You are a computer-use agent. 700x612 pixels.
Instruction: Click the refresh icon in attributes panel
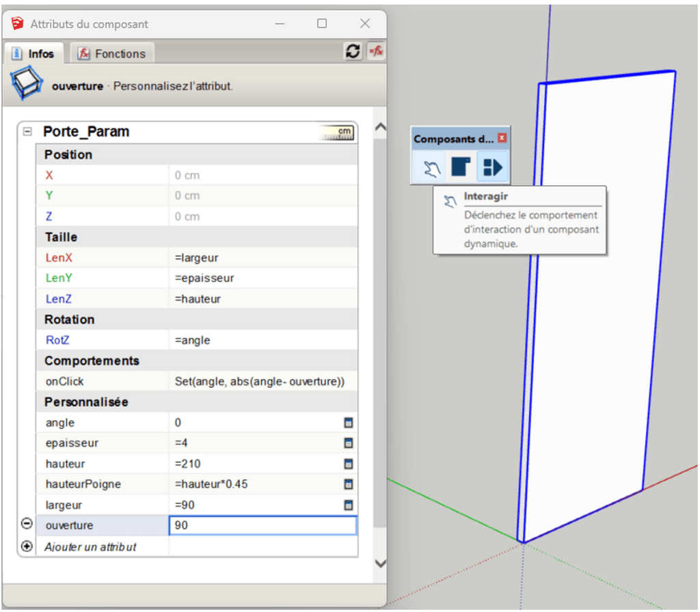353,52
